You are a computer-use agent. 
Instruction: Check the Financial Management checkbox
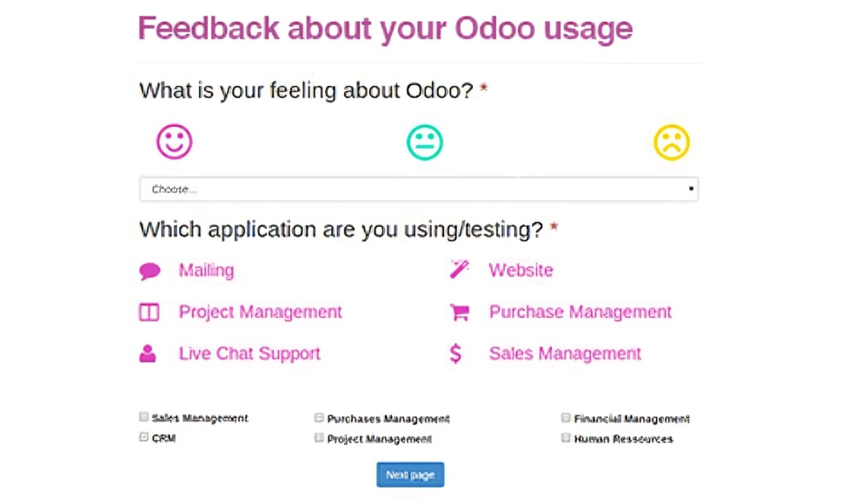click(x=566, y=418)
